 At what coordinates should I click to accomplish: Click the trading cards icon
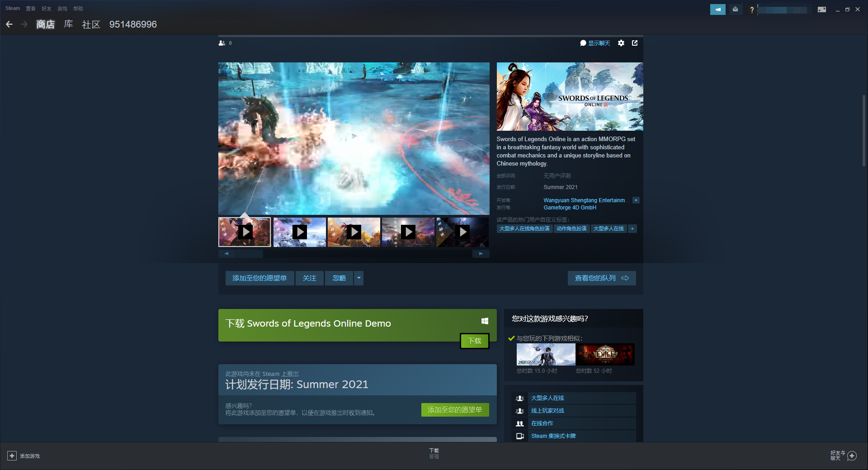tap(520, 436)
